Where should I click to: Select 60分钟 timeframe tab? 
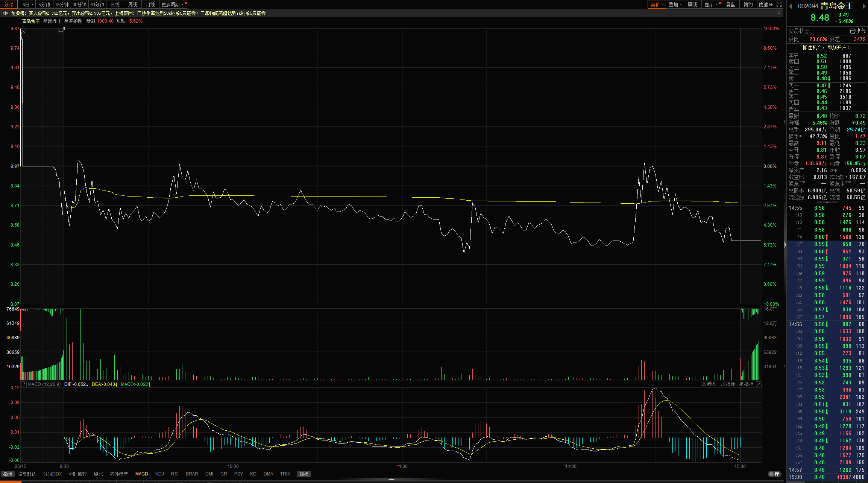click(x=97, y=5)
